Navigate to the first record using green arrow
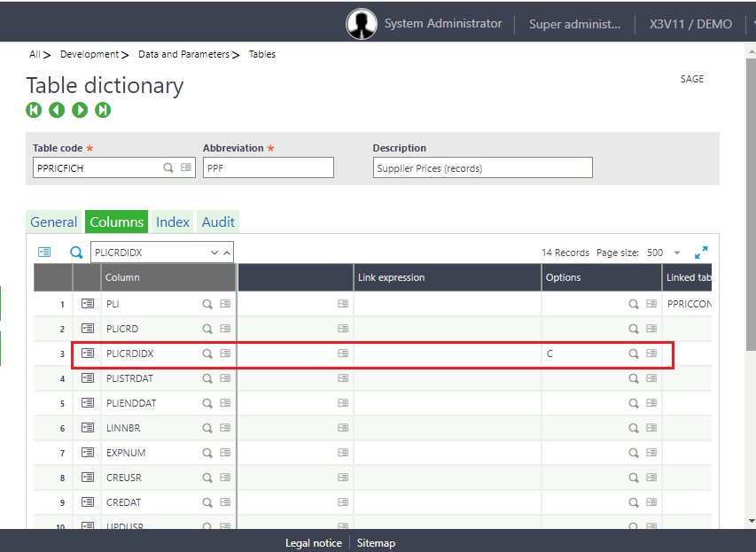This screenshot has width=756, height=552. point(34,110)
